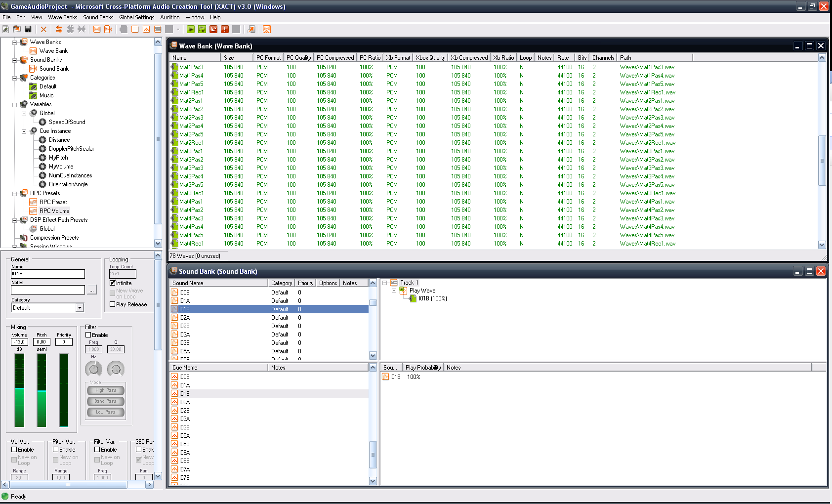The image size is (832, 504).
Task: Collapse the Categories tree node
Action: coord(14,78)
